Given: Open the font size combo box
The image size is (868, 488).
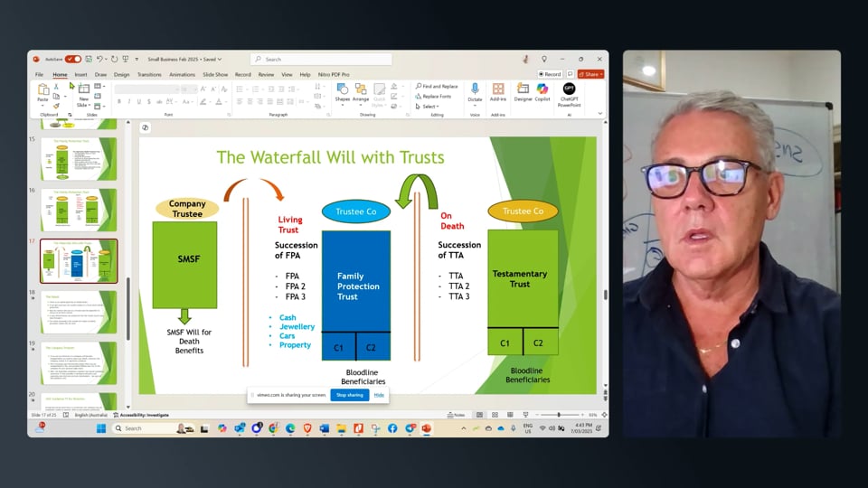Looking at the screenshot, I should pos(189,89).
